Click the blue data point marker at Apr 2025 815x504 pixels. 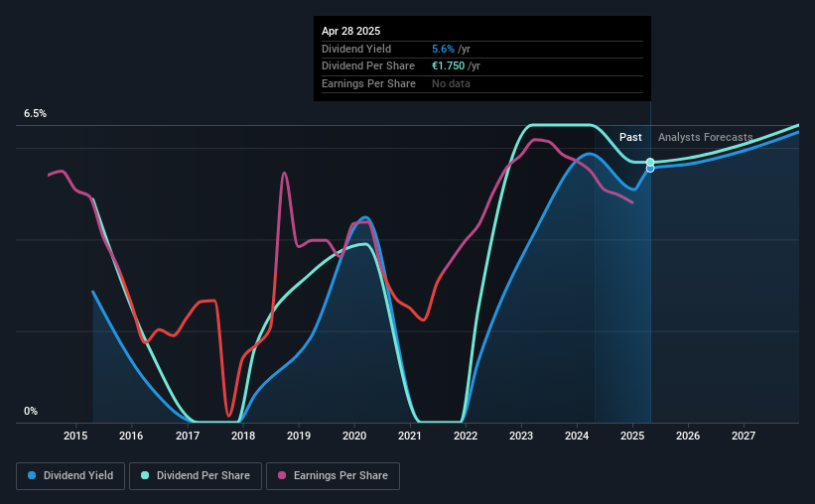pos(650,169)
